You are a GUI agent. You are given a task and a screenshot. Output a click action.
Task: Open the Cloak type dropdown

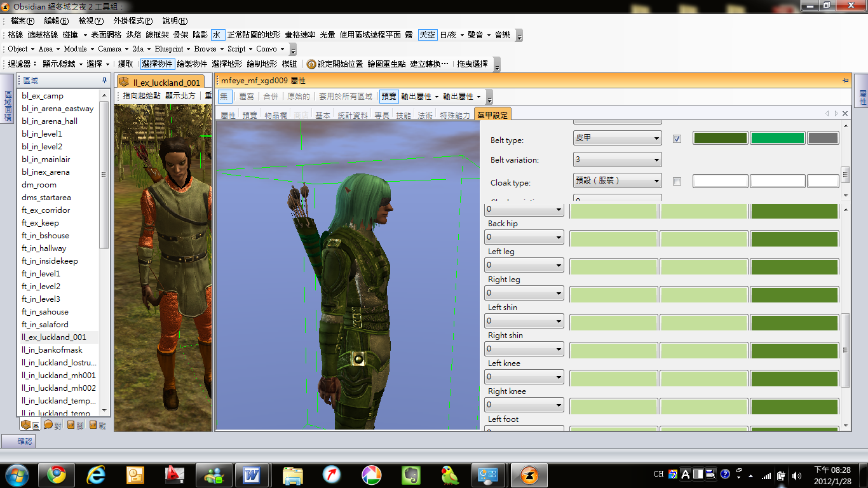[x=617, y=180]
